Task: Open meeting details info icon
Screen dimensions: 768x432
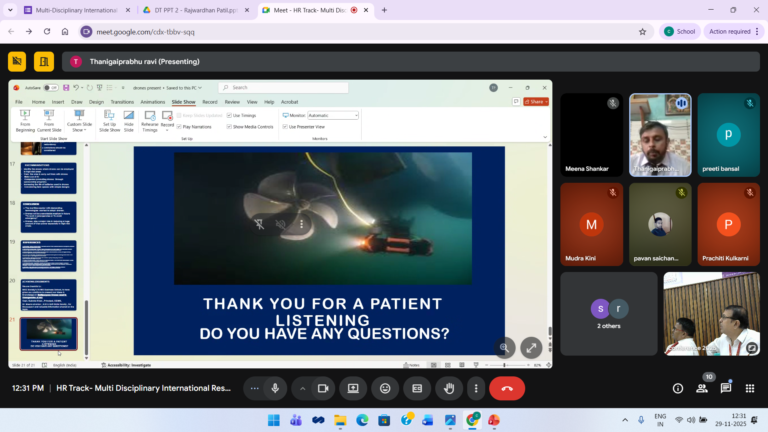Action: click(x=678, y=388)
